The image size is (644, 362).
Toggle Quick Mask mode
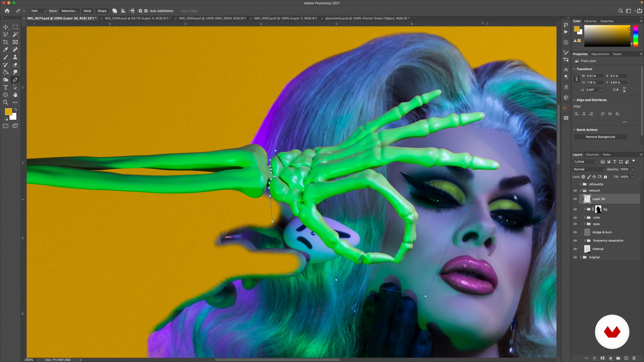point(6,126)
